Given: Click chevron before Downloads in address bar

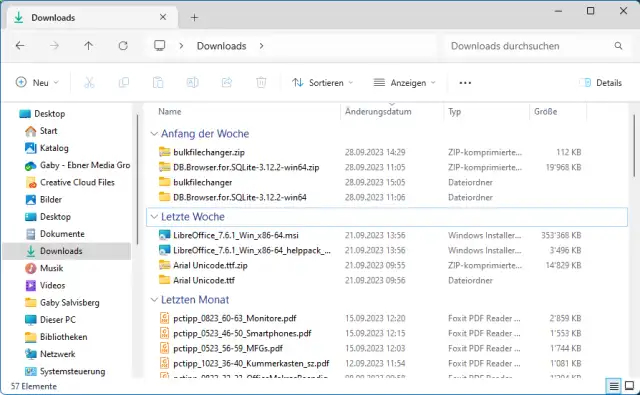Looking at the screenshot, I should tap(181, 46).
